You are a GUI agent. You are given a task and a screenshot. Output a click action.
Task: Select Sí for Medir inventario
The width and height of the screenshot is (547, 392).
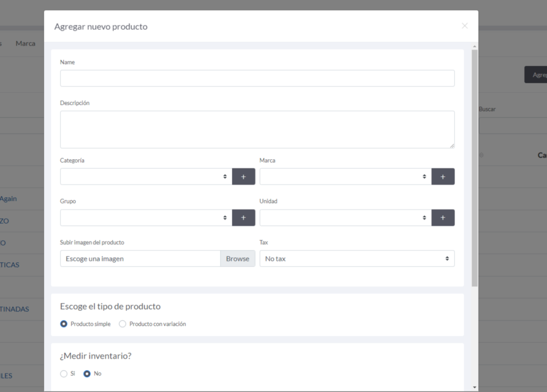point(64,374)
